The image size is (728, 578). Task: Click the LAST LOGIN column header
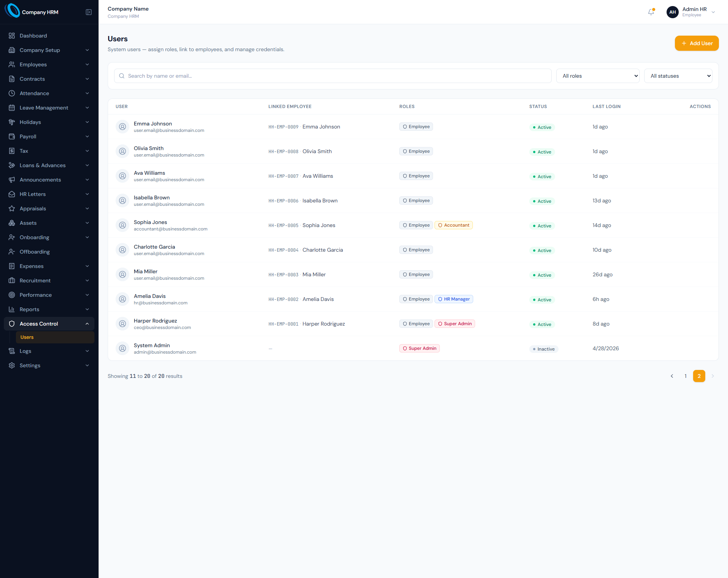point(607,107)
